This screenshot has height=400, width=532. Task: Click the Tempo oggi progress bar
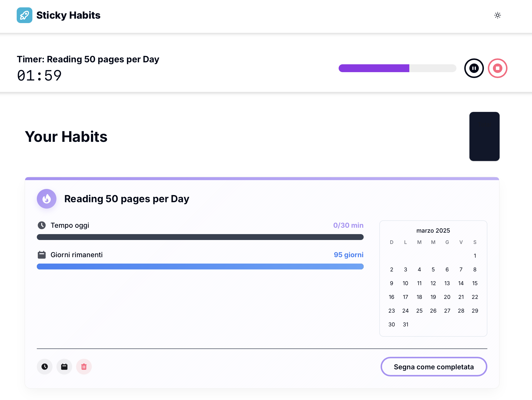point(200,237)
